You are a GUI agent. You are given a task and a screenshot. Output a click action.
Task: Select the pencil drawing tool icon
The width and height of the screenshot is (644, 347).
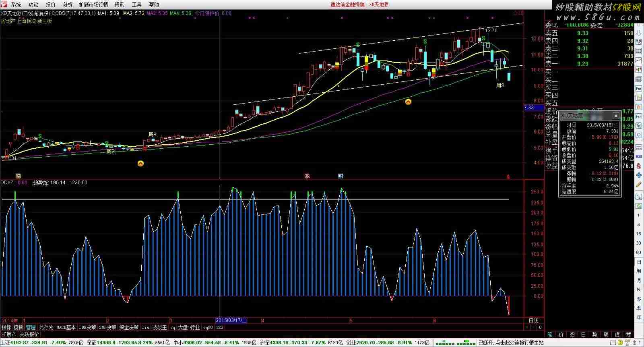[x=638, y=185]
